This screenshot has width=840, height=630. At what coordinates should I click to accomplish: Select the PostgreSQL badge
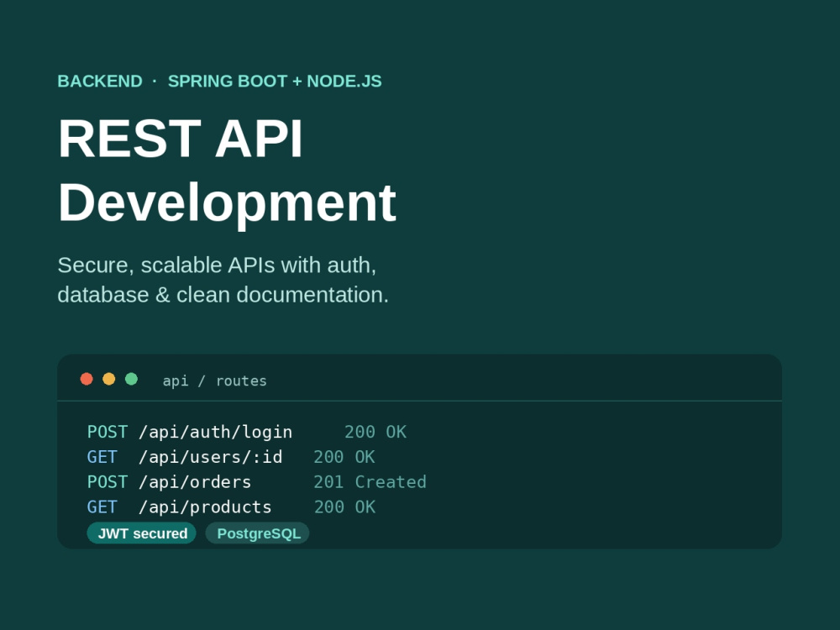258,533
